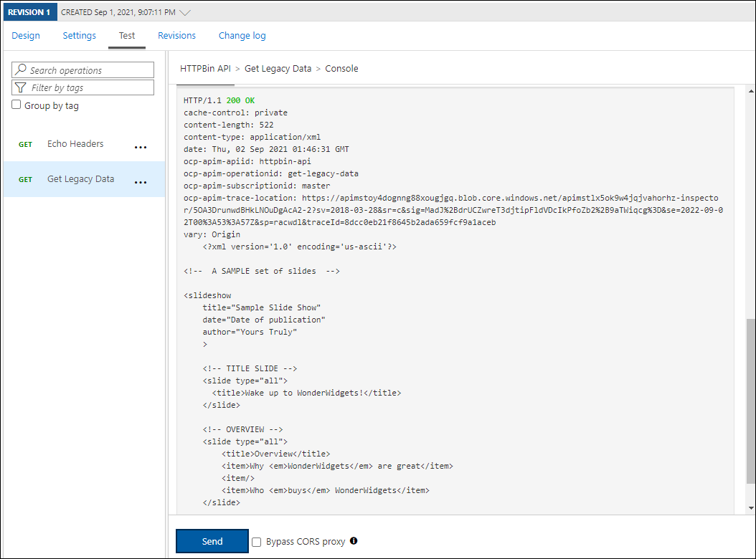Enable the Group by tag checkbox
756x559 pixels.
[x=16, y=105]
